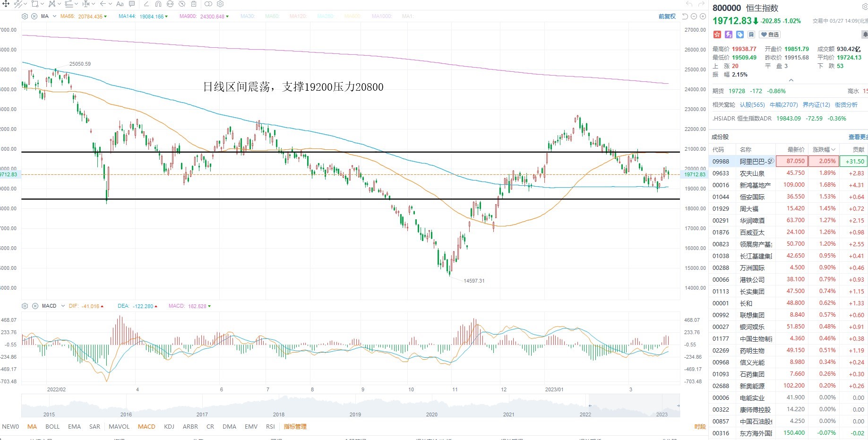Remove the MACD indicator with its X icon
This screenshot has width=868, height=440.
(x=35, y=306)
